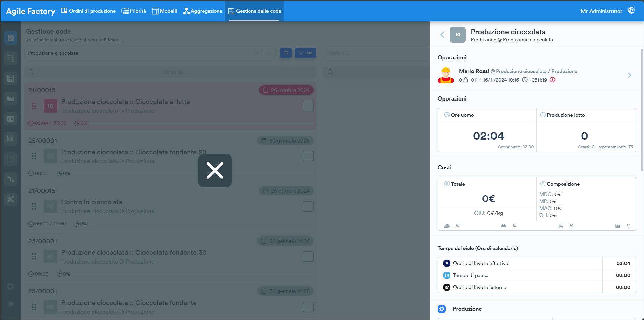The image size is (644, 320).
Task: Clear the Produzione cioccolata selection
Action: (257, 53)
